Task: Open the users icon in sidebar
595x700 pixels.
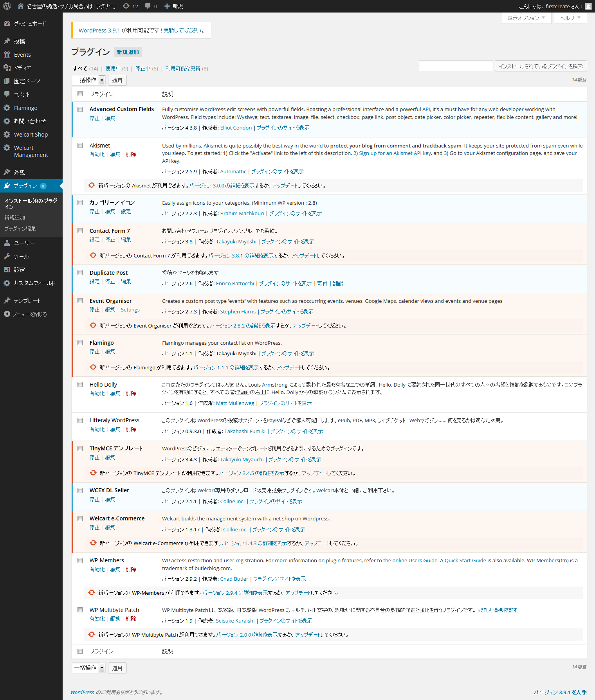Action: click(x=7, y=243)
